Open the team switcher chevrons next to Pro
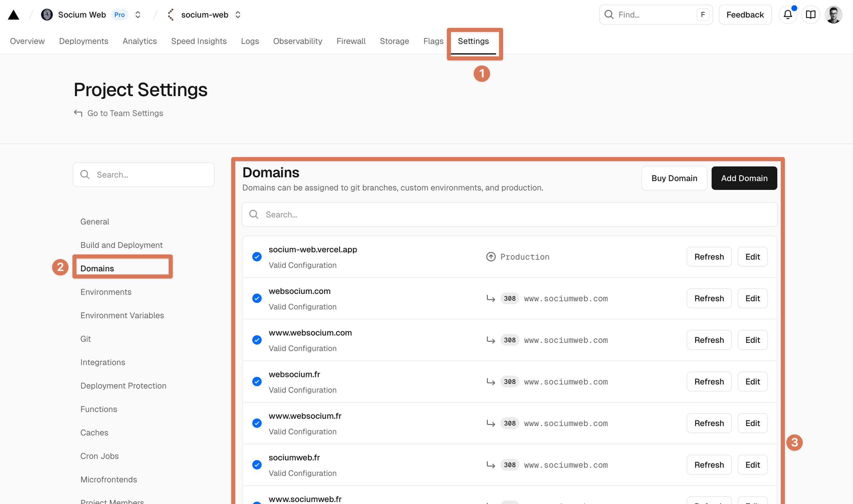The image size is (853, 504). (x=138, y=15)
